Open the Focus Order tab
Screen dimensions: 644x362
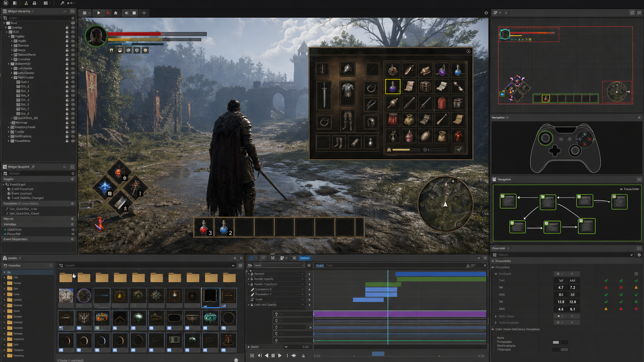pyautogui.click(x=499, y=248)
